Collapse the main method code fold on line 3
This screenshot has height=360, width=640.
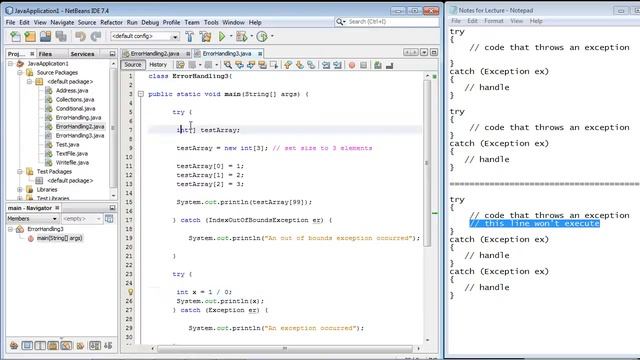(141, 94)
